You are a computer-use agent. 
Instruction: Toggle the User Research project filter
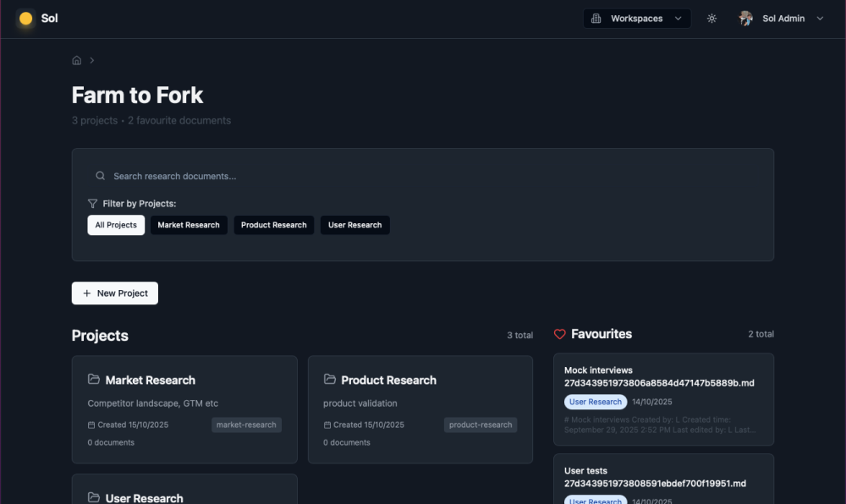point(354,225)
